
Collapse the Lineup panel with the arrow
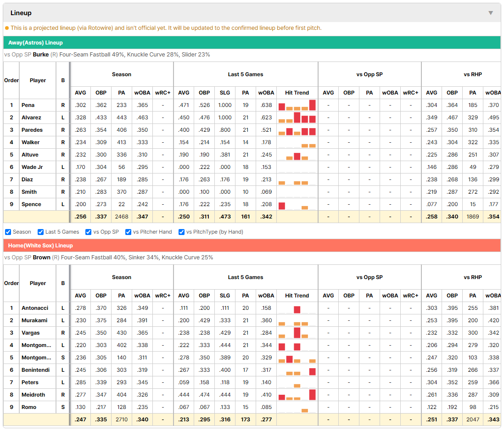(x=491, y=13)
